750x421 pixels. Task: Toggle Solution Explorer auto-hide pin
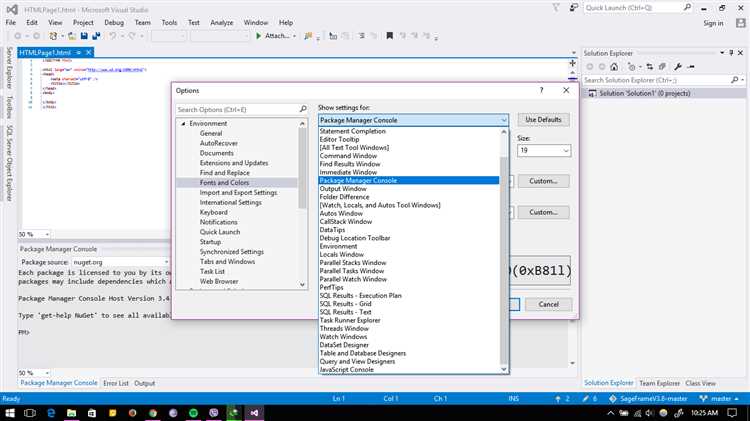pos(731,53)
